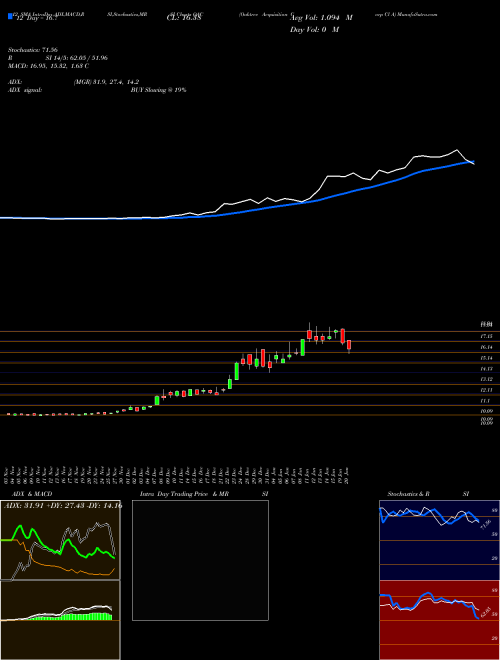Click the 'CL: 16.38' closing price label
This screenshot has width=500, height=660.
pos(185,18)
